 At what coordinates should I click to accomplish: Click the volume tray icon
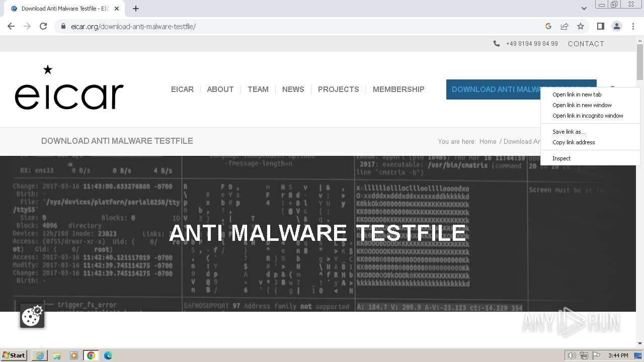pyautogui.click(x=572, y=355)
